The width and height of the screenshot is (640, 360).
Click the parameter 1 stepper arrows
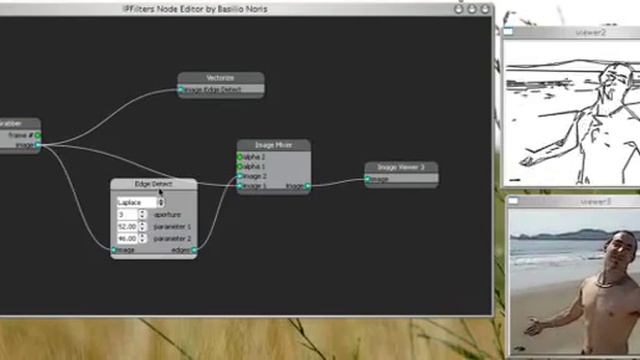tap(142, 226)
